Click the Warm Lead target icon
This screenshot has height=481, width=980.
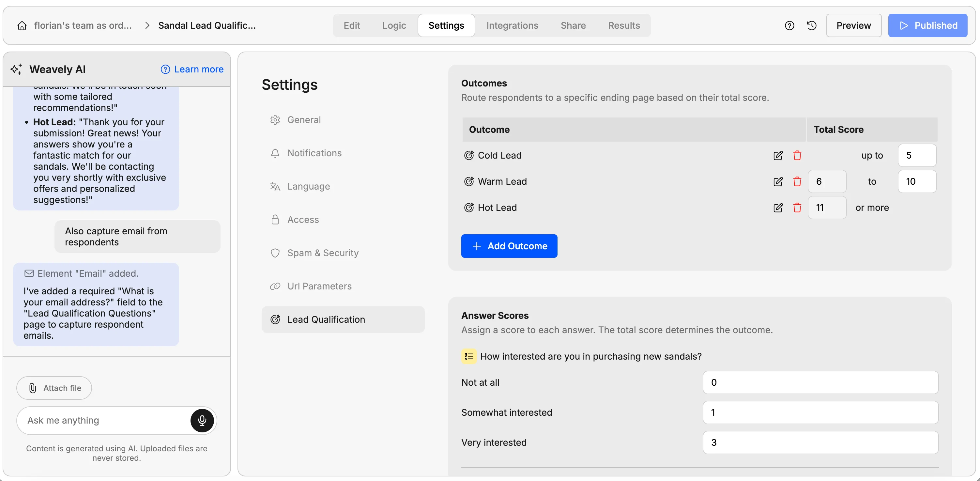coord(469,181)
